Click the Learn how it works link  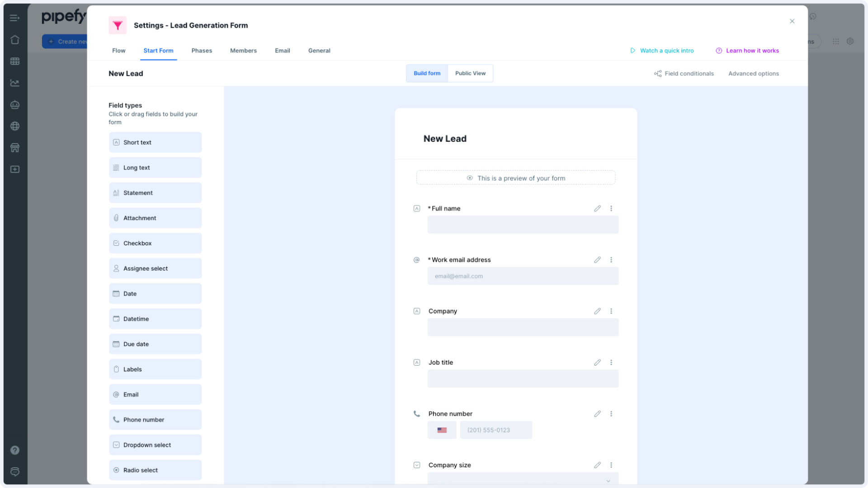click(x=752, y=51)
